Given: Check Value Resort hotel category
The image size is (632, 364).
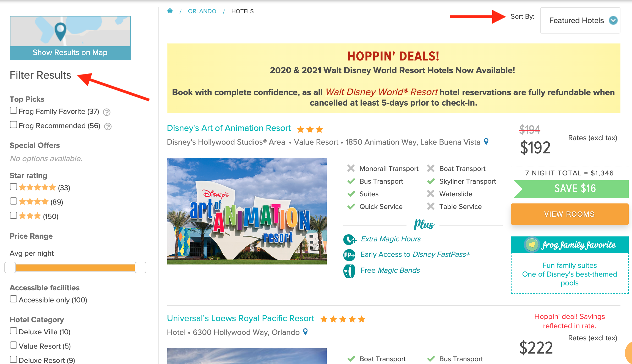Looking at the screenshot, I should [13, 345].
